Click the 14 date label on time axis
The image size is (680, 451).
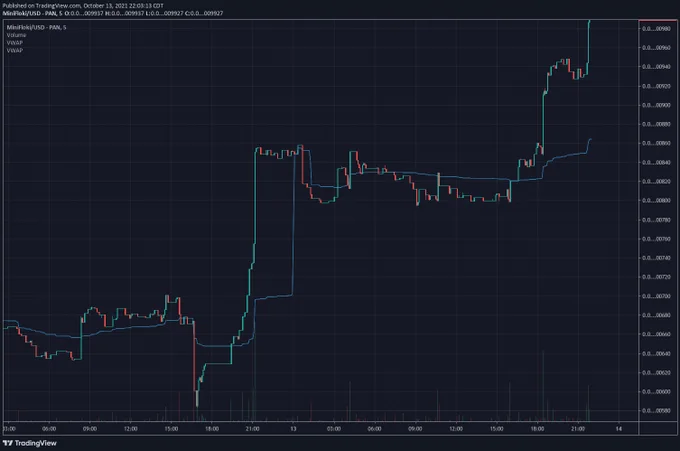619,429
